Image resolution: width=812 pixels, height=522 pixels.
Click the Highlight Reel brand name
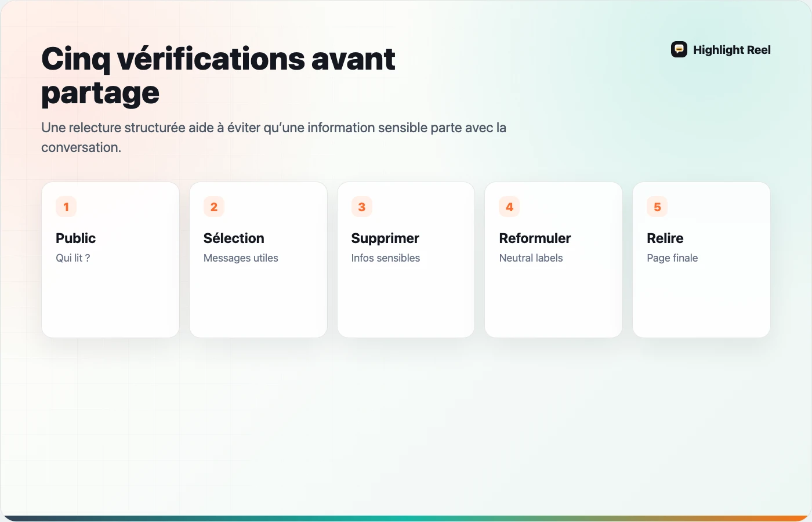(732, 50)
